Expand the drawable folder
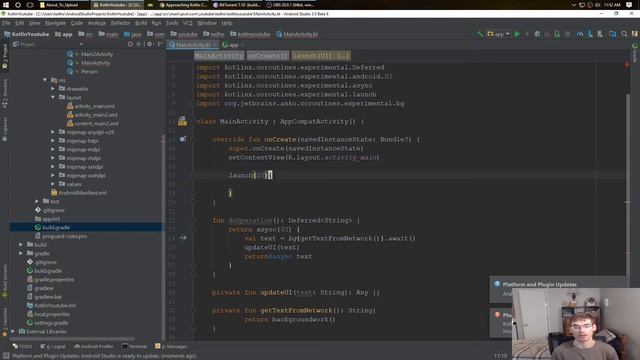 click(53, 89)
